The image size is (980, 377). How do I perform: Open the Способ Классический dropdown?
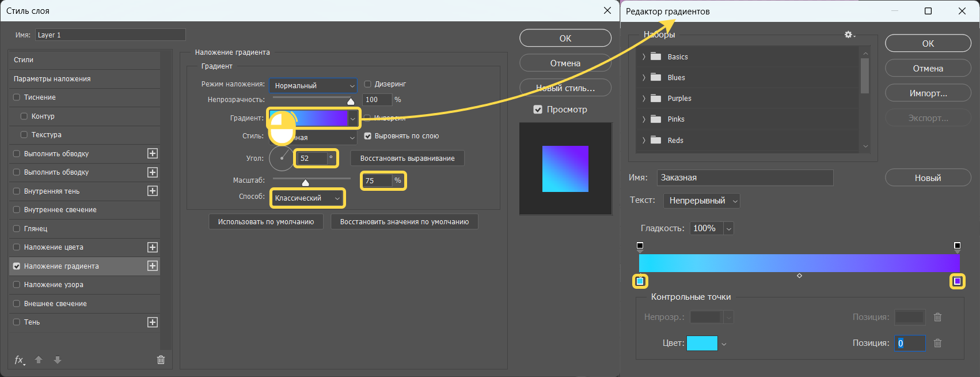pyautogui.click(x=307, y=198)
